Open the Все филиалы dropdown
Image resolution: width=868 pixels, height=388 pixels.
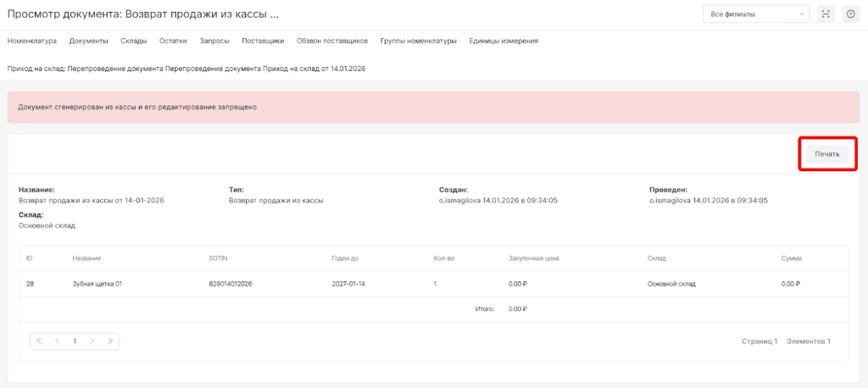tap(756, 14)
